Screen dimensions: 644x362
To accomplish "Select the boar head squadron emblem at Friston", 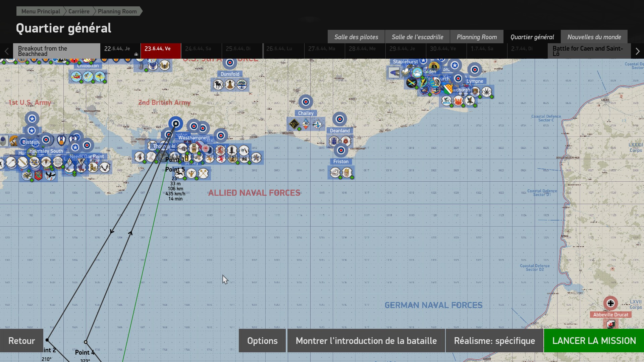I will 335,172.
